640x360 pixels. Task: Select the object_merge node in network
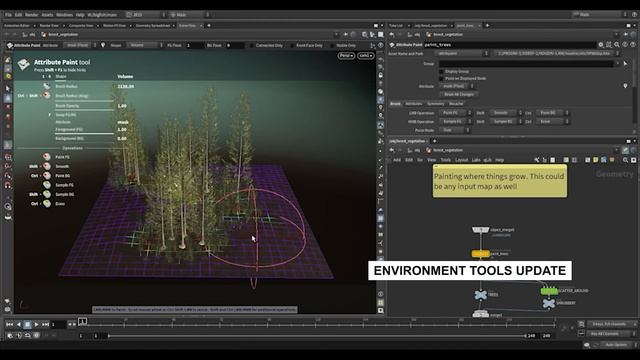pyautogui.click(x=480, y=230)
